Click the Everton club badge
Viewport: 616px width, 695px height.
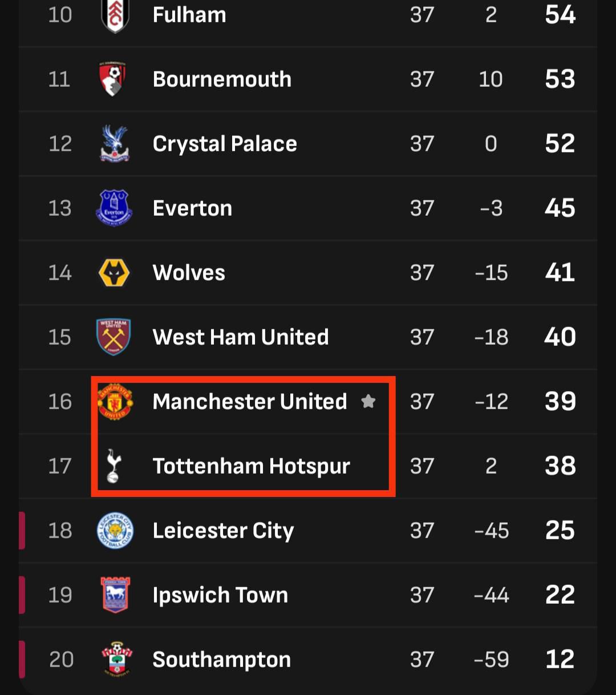click(x=115, y=208)
